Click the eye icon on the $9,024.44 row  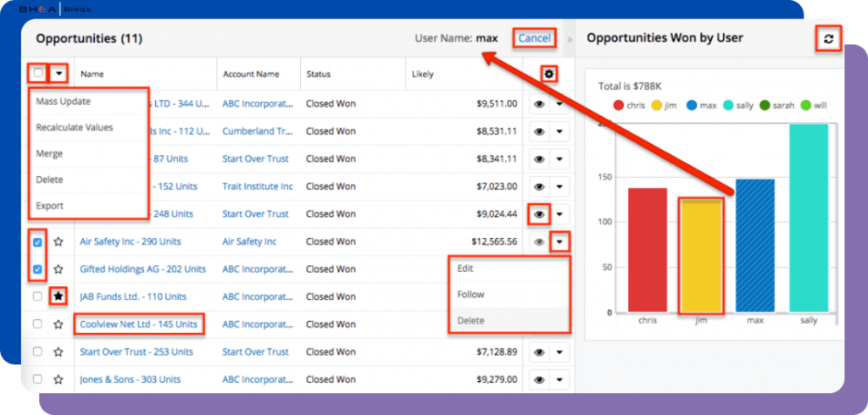[539, 214]
